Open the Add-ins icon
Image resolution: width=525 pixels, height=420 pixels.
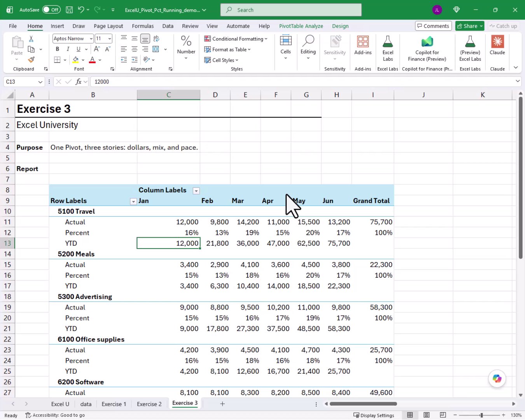click(363, 42)
